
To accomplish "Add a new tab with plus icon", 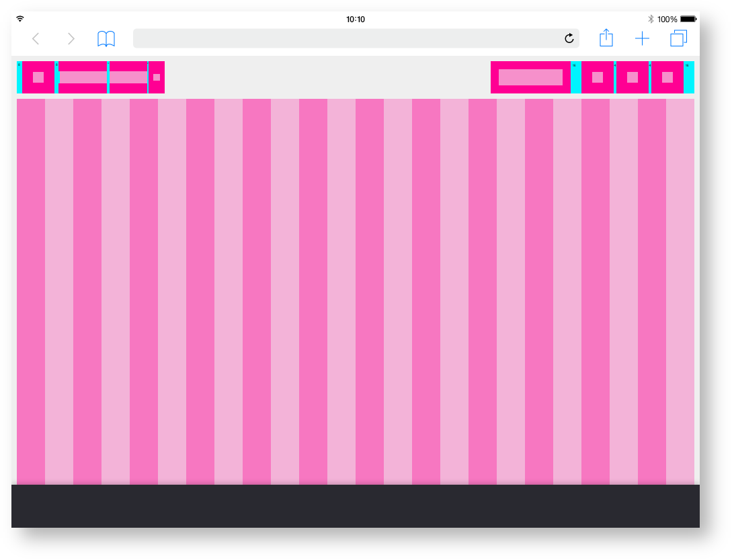I will point(642,39).
